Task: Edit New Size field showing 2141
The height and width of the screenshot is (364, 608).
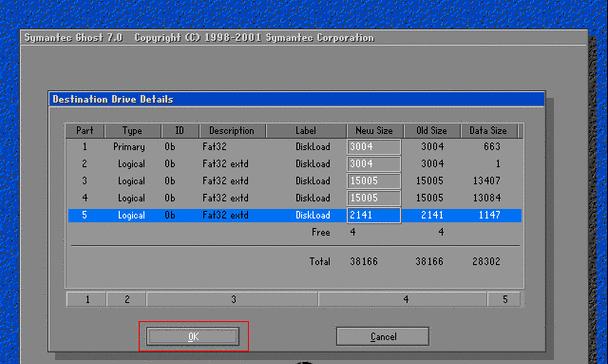Action: tap(374, 215)
